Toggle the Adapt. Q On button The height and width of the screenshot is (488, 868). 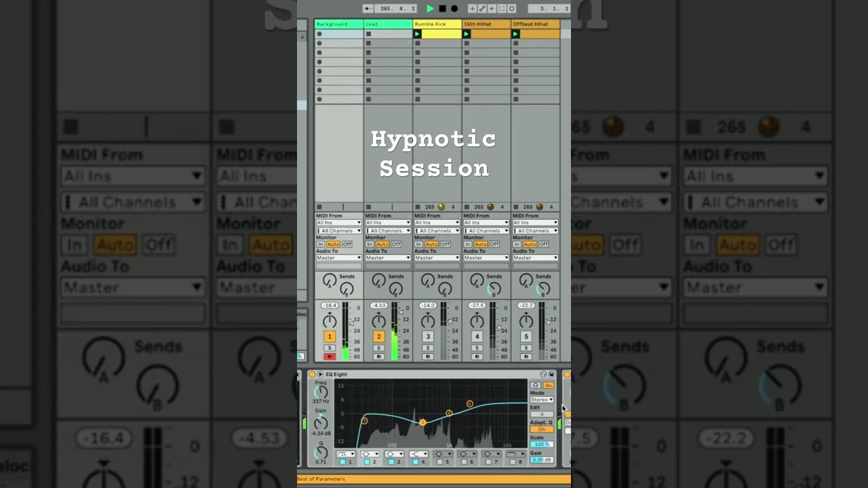point(542,429)
